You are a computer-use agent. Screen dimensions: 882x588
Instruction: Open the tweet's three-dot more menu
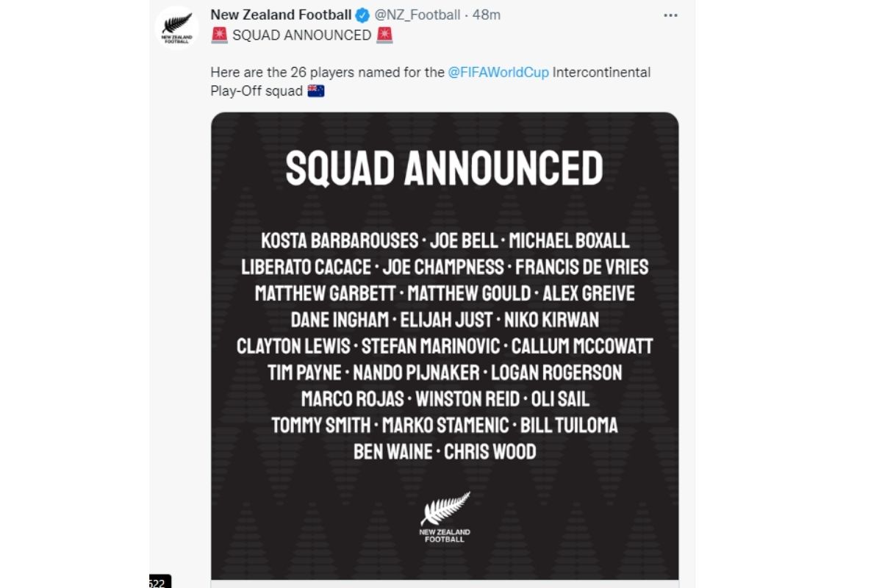click(670, 15)
